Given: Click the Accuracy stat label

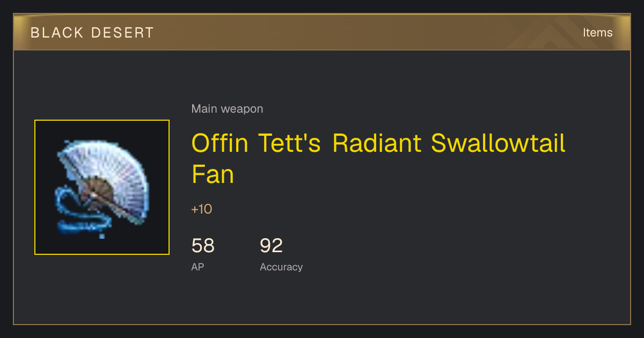Looking at the screenshot, I should point(281,267).
